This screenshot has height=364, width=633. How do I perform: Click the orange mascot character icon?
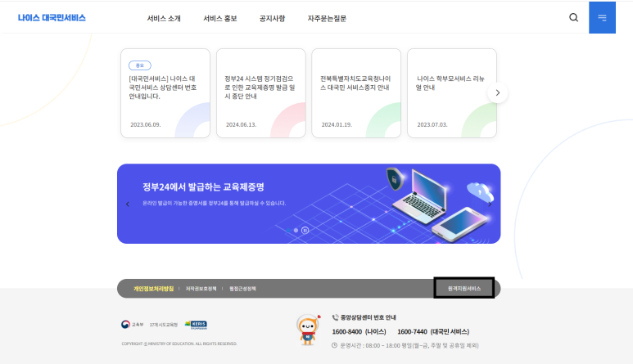coord(309,330)
